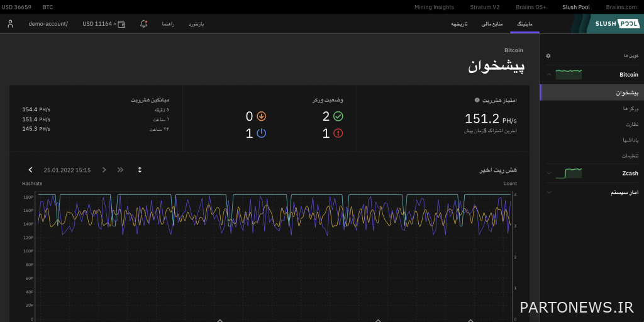This screenshot has height=322, width=644.
Task: Open Braiins.com link
Action: [x=621, y=7]
